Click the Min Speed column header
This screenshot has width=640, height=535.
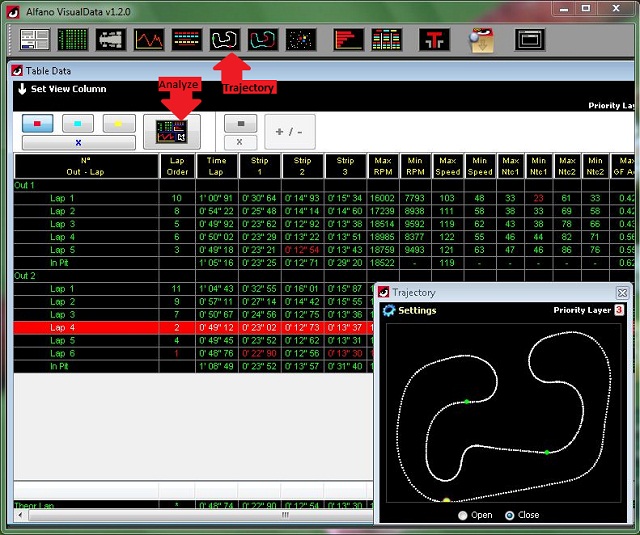[480, 166]
